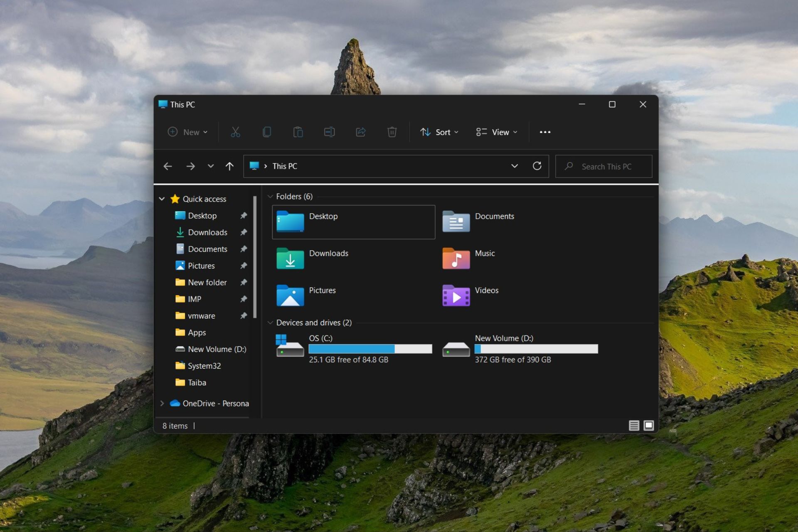Click '25.1 GB free of 84.8 GB' text
Screen dimensions: 798x532
(x=348, y=360)
